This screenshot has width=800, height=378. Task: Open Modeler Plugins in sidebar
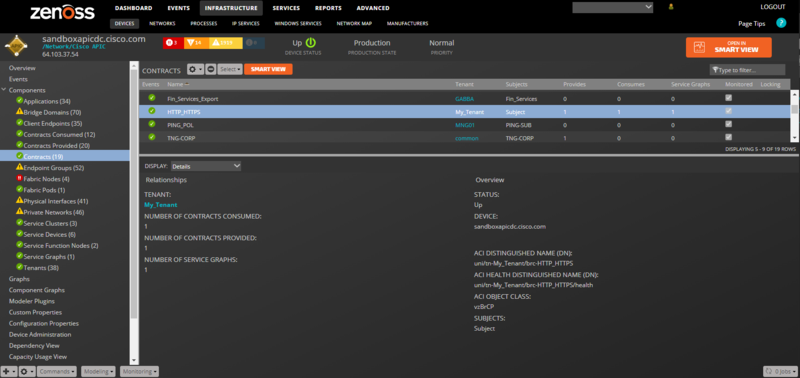click(x=32, y=301)
